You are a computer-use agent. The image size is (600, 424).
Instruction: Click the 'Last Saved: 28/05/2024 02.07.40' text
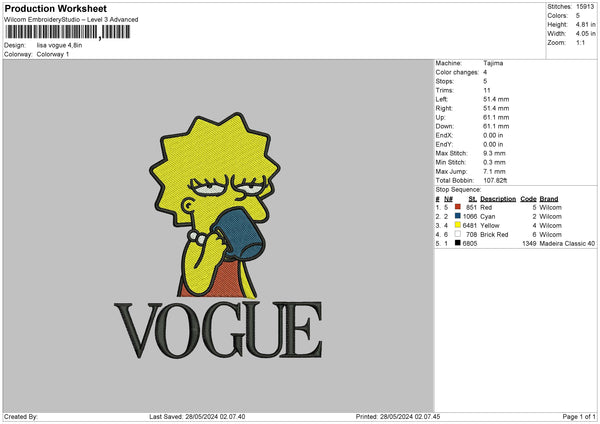click(197, 417)
